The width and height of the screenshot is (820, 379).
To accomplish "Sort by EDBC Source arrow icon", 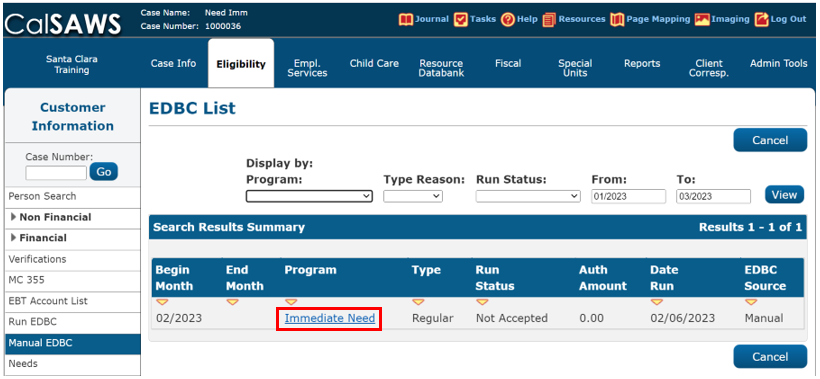I will (751, 302).
